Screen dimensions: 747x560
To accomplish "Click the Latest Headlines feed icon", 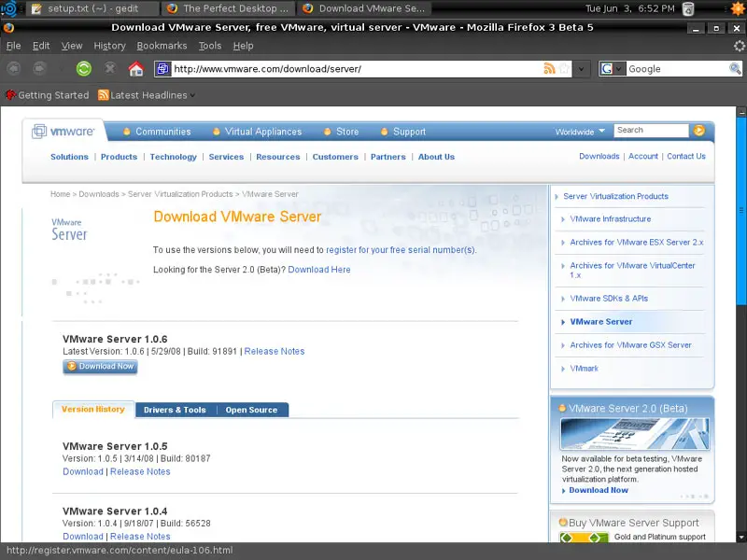I will pyautogui.click(x=103, y=95).
